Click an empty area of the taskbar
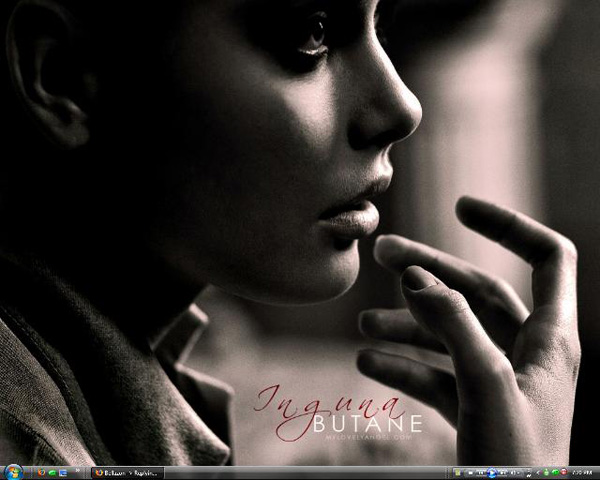Image resolution: width=600 pixels, height=480 pixels. click(x=300, y=472)
